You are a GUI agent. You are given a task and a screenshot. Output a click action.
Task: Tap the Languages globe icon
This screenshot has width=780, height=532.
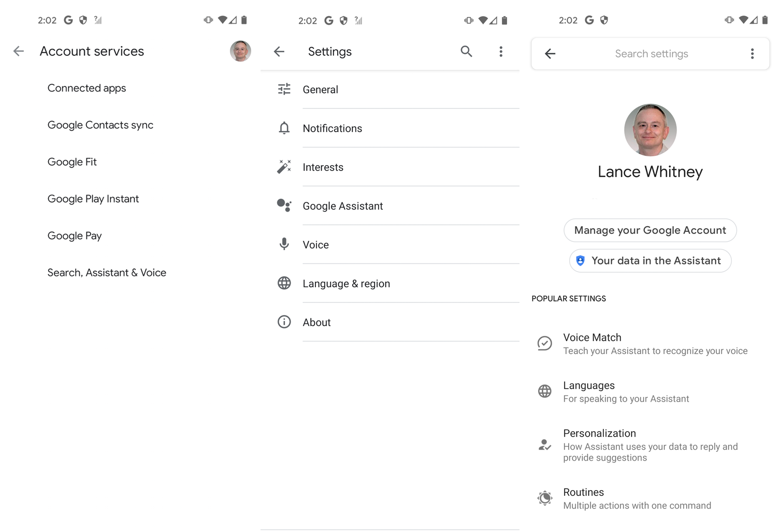tap(544, 391)
